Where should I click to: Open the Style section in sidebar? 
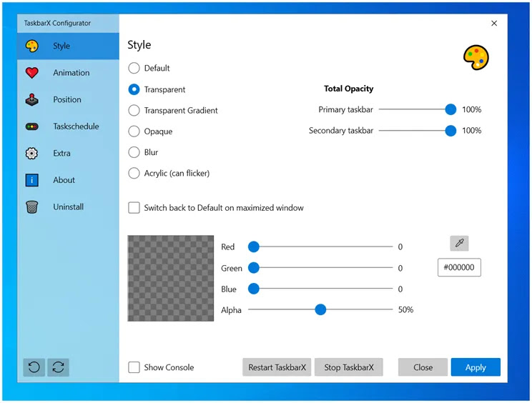(x=68, y=46)
